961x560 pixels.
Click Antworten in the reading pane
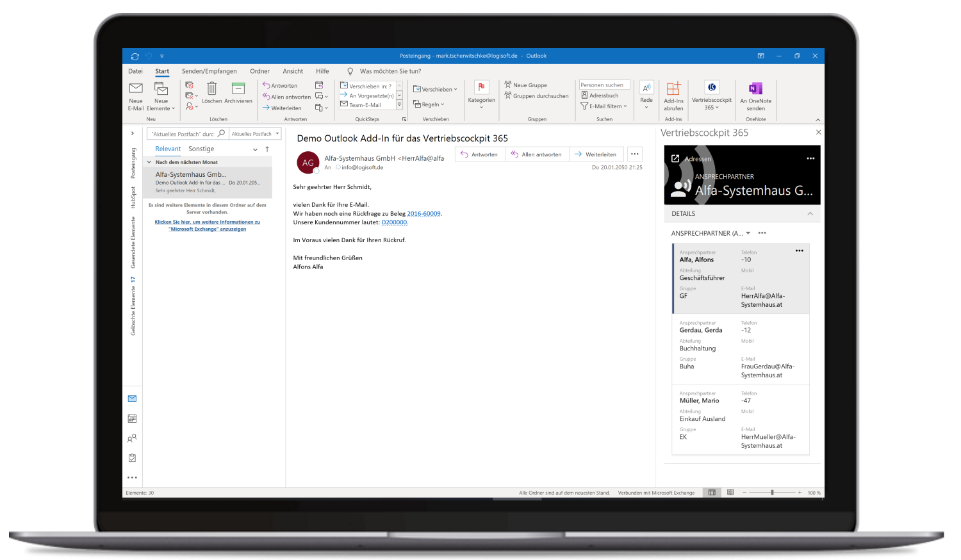[x=479, y=154]
